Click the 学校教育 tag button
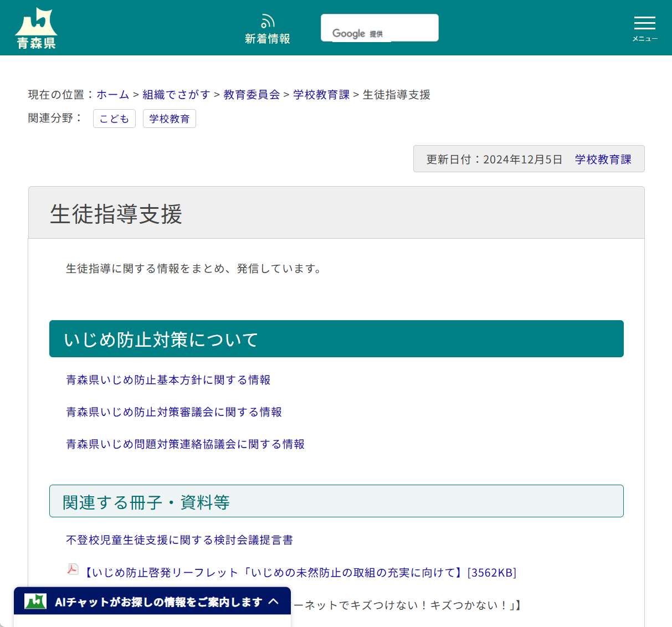Image resolution: width=672 pixels, height=627 pixels. (x=170, y=119)
